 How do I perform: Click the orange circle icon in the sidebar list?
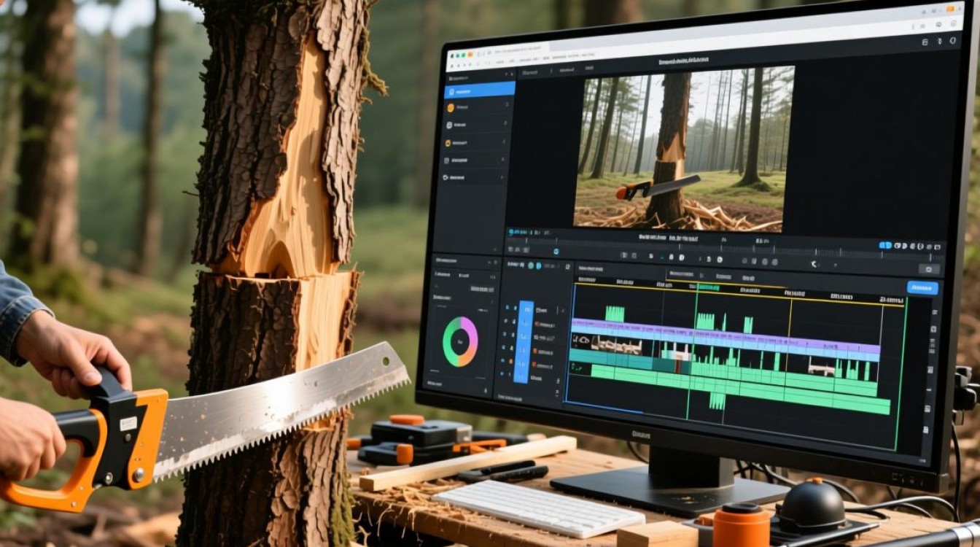[x=451, y=108]
